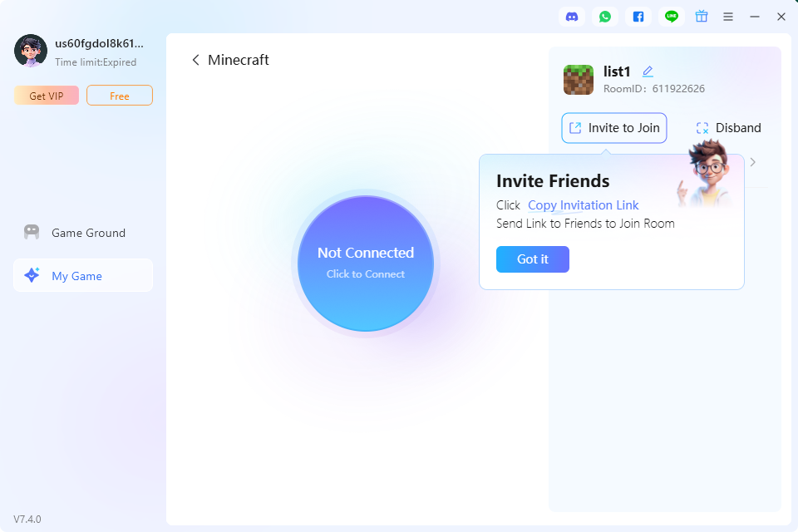Toggle connection via Not Connected circle
The image size is (798, 532).
click(x=366, y=264)
